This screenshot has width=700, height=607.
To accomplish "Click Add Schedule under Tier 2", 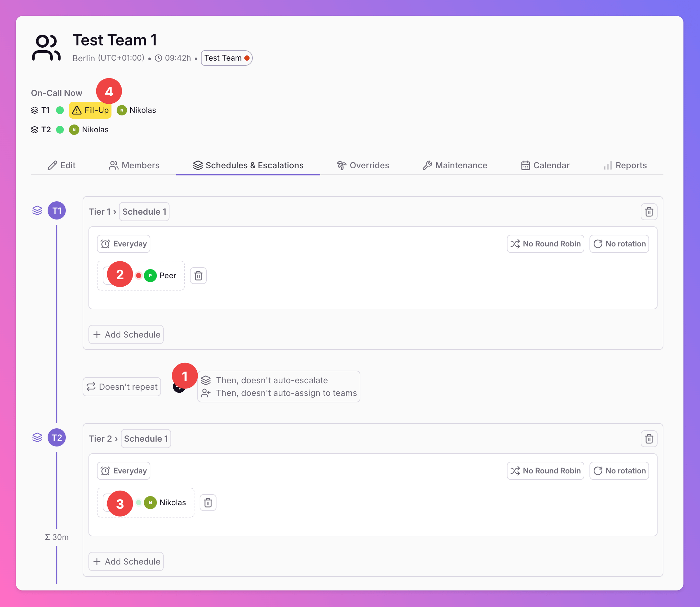I will [126, 562].
